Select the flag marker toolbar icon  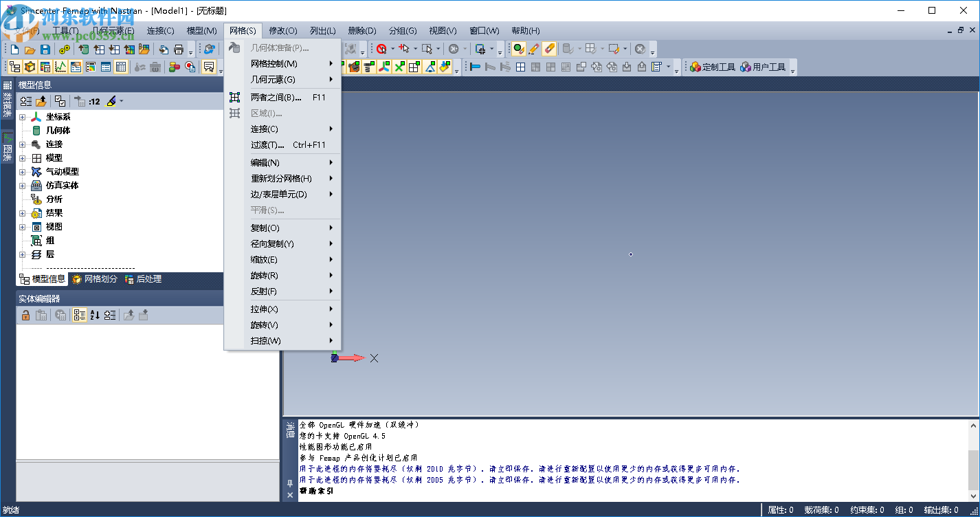tap(474, 67)
